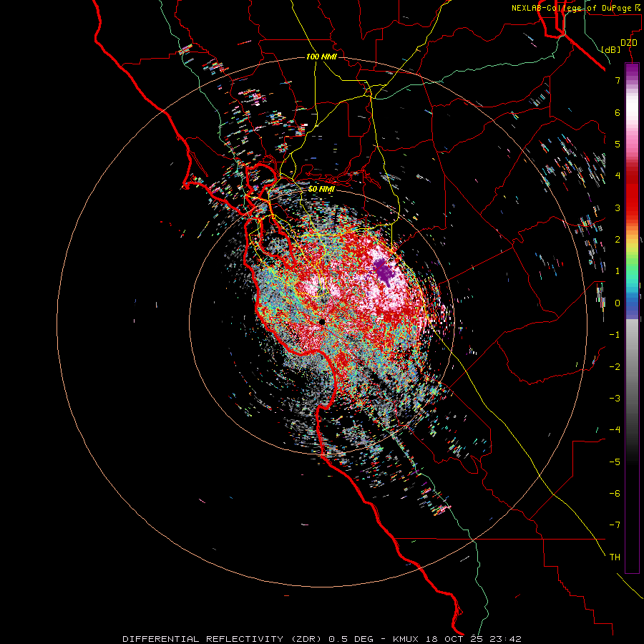644x644 pixels.
Task: Click the "100 NMI" range ring label
Action: point(321,57)
